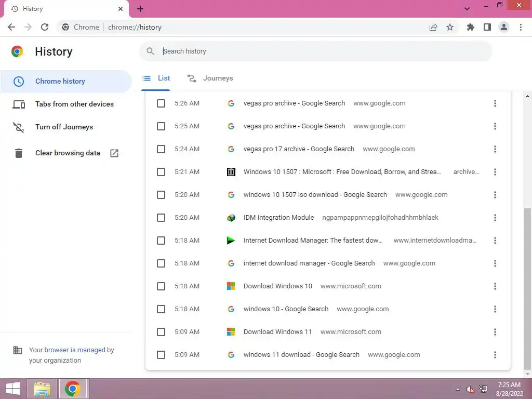The image size is (532, 399).
Task: Check the 5:25 AM vegas pro archive entry
Action: 161,126
